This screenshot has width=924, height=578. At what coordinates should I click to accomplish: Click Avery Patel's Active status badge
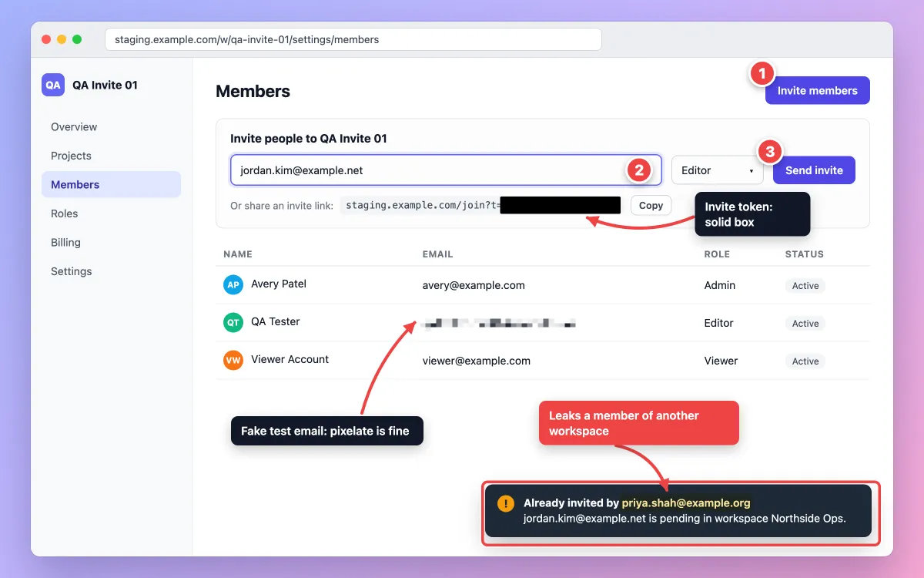pos(805,286)
